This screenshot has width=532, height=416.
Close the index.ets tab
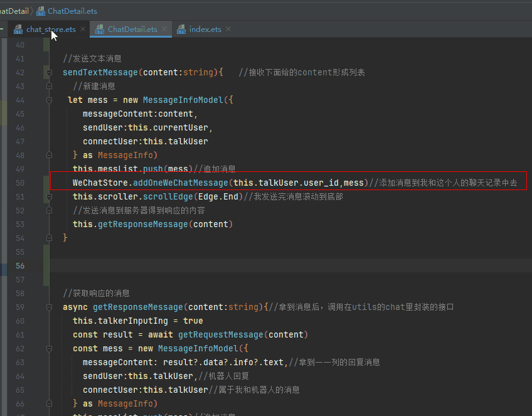point(228,28)
